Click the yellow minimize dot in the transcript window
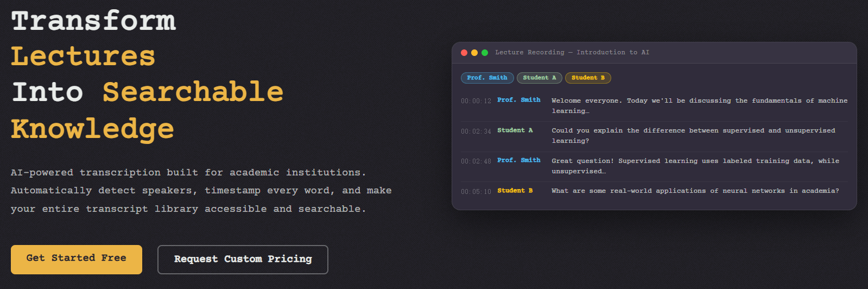Image resolution: width=868 pixels, height=289 pixels. point(474,53)
